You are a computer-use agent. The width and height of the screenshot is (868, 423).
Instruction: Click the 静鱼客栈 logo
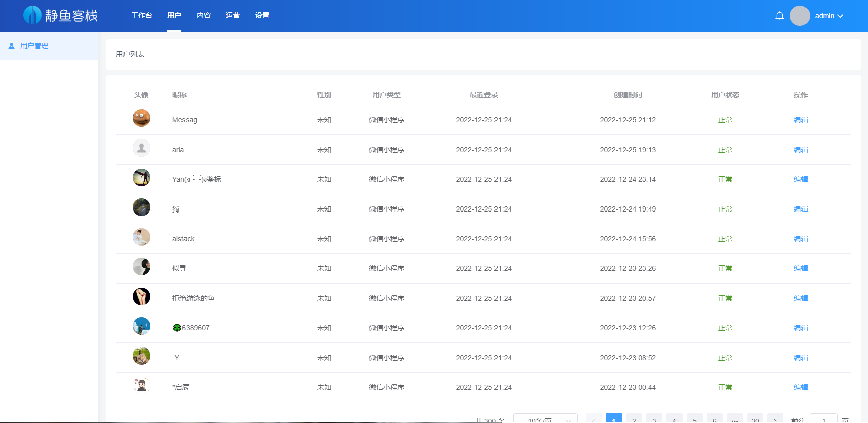[60, 16]
